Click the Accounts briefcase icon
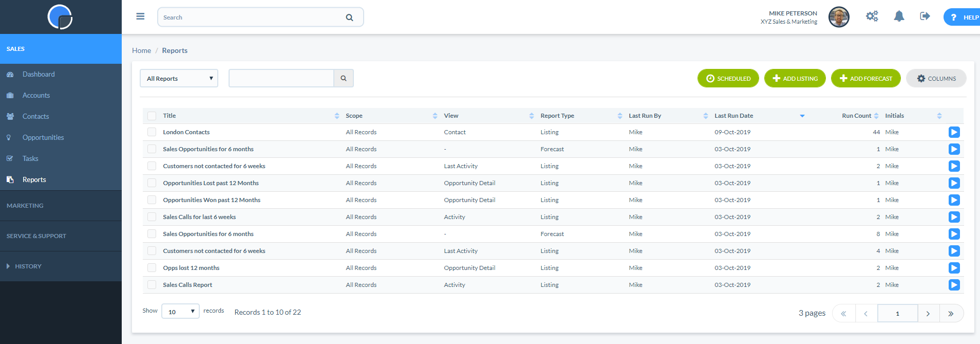This screenshot has height=344, width=980. [x=10, y=96]
